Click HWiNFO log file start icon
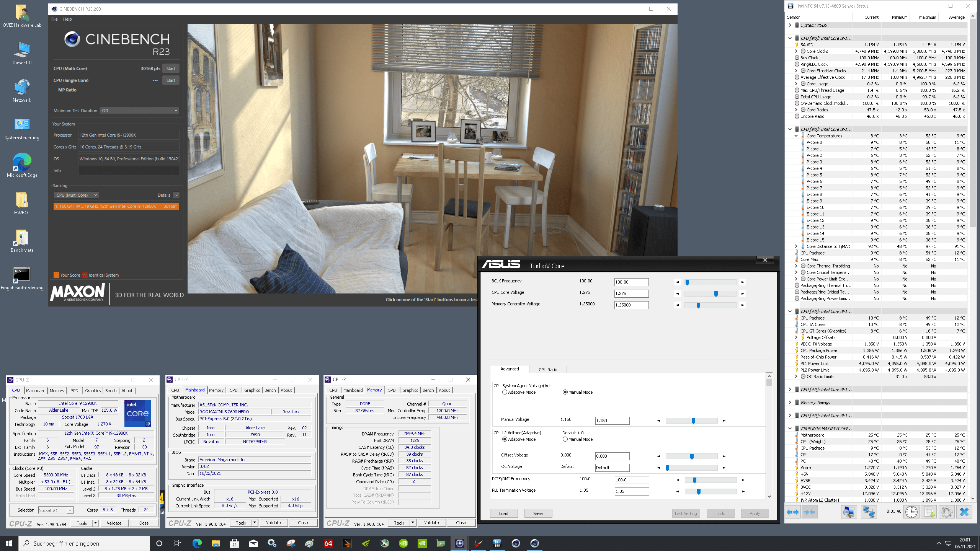This screenshot has width=980, height=551. click(x=929, y=512)
